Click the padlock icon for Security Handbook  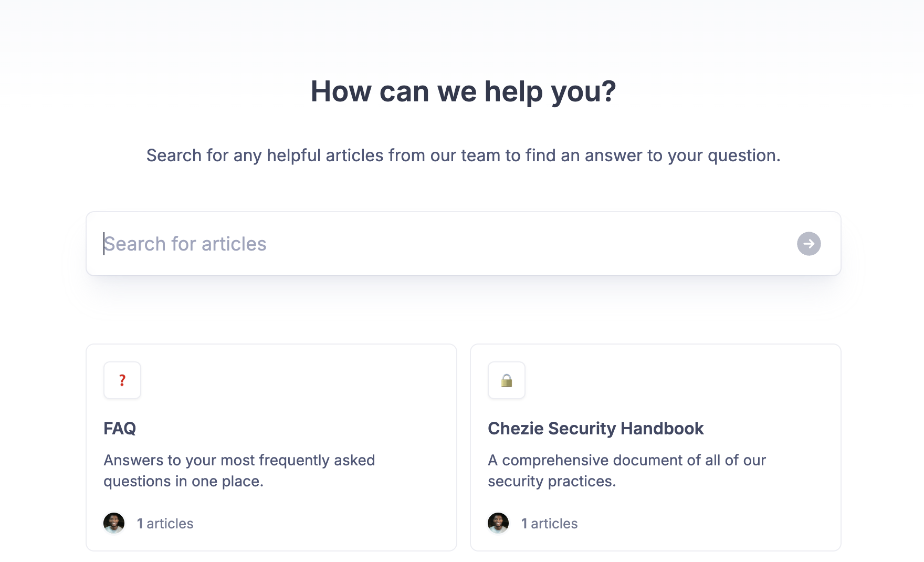pos(507,380)
